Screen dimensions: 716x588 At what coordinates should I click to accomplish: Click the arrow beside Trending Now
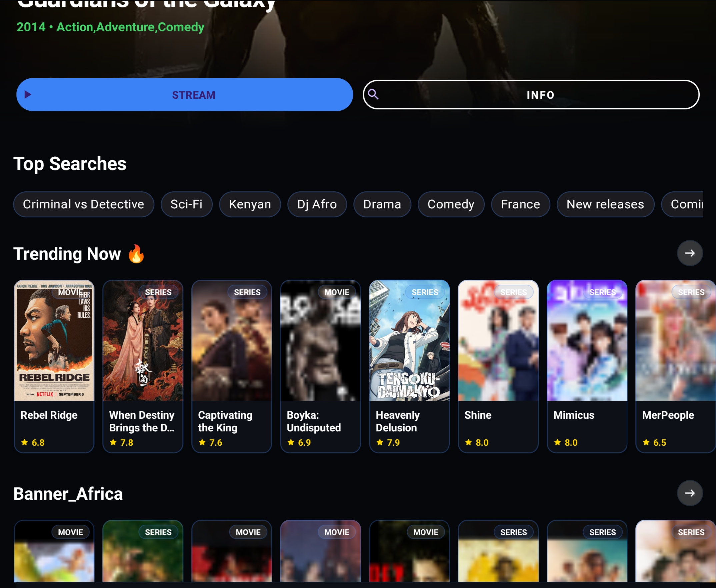tap(690, 253)
